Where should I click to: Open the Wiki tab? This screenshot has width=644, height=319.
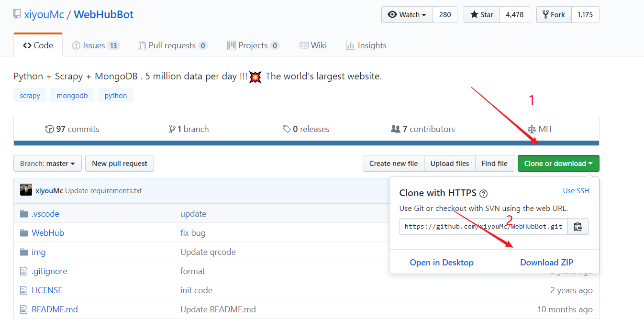pyautogui.click(x=313, y=45)
